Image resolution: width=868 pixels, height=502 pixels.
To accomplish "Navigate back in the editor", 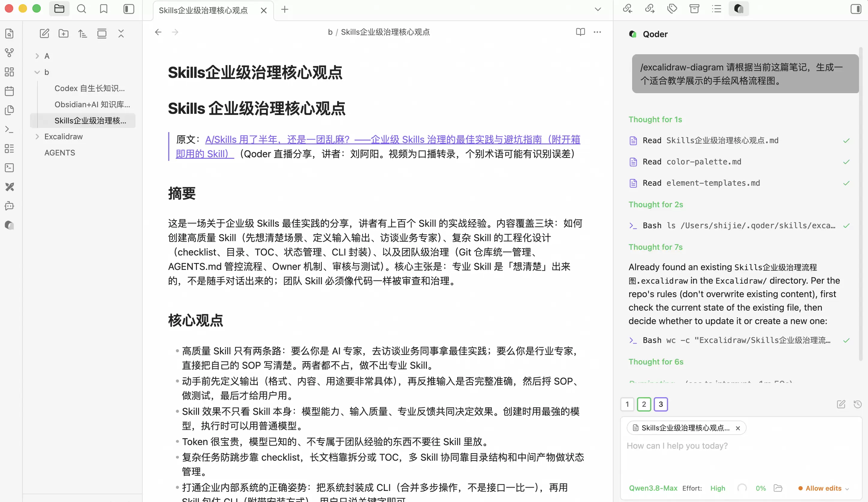I will click(158, 32).
